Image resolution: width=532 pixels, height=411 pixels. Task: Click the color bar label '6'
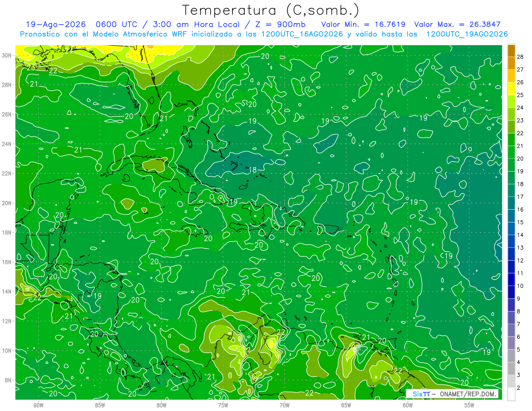pos(519,337)
